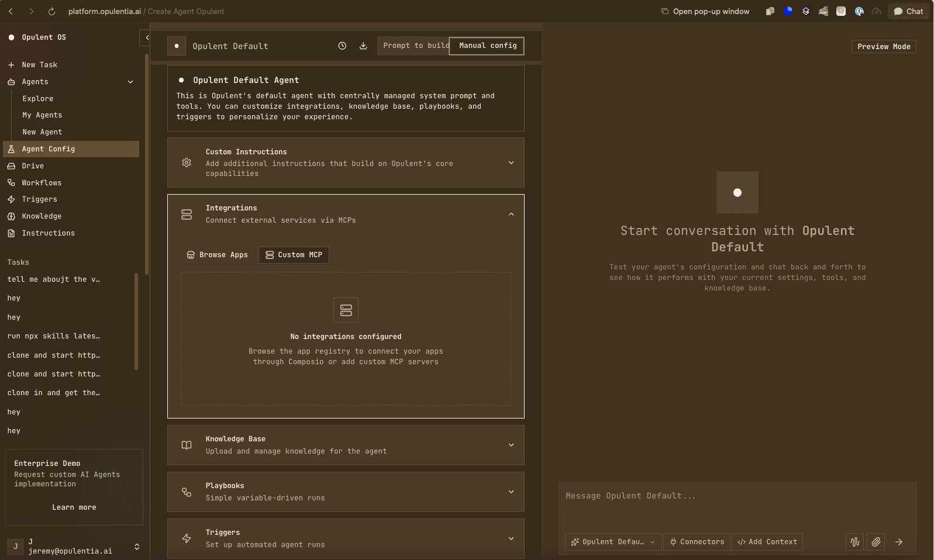Go forward using the browser forward arrow
Viewport: 934px width, 560px height.
(31, 11)
